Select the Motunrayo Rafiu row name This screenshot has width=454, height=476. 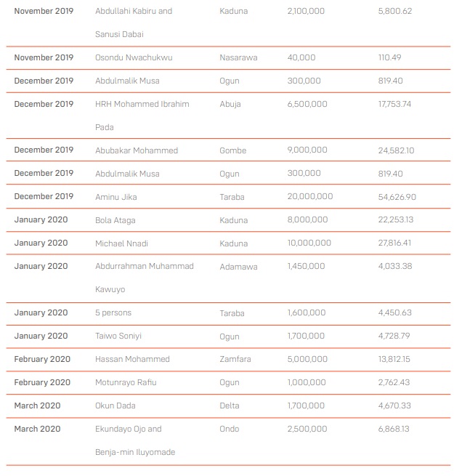pos(126,382)
